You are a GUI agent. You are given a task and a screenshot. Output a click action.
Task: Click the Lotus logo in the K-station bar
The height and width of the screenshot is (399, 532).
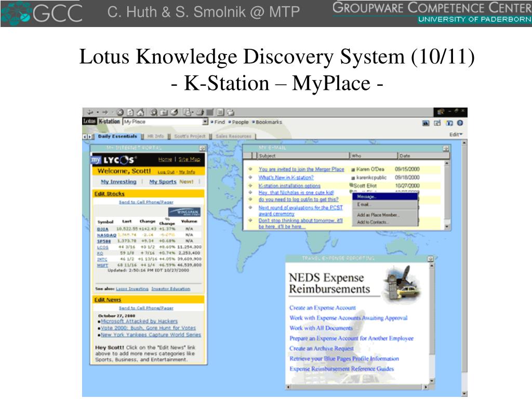pos(89,122)
